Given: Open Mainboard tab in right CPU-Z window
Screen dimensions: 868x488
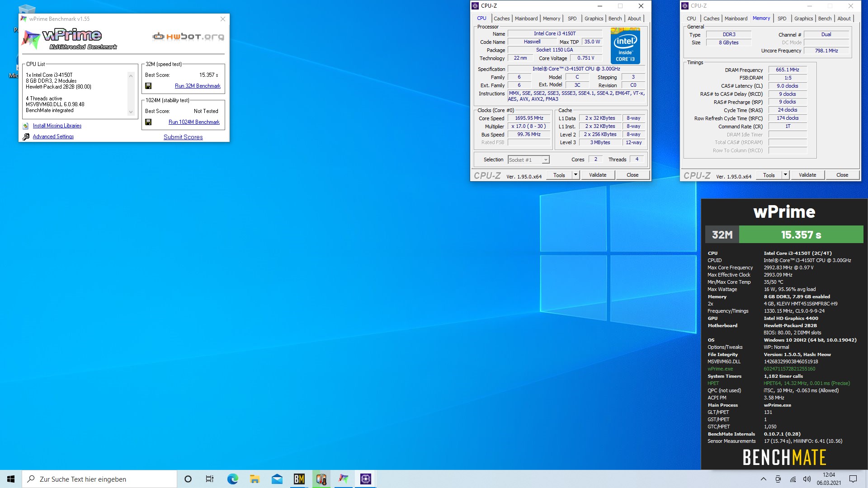Looking at the screenshot, I should pos(736,19).
